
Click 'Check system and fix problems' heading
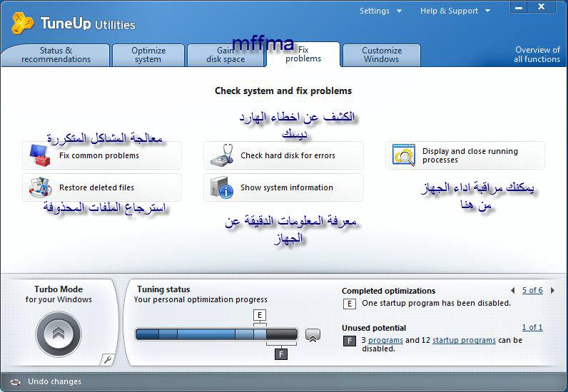(283, 91)
